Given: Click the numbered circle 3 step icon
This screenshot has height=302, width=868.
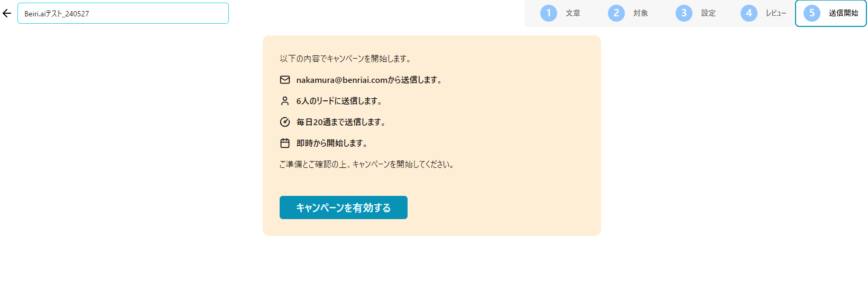Looking at the screenshot, I should tap(684, 13).
